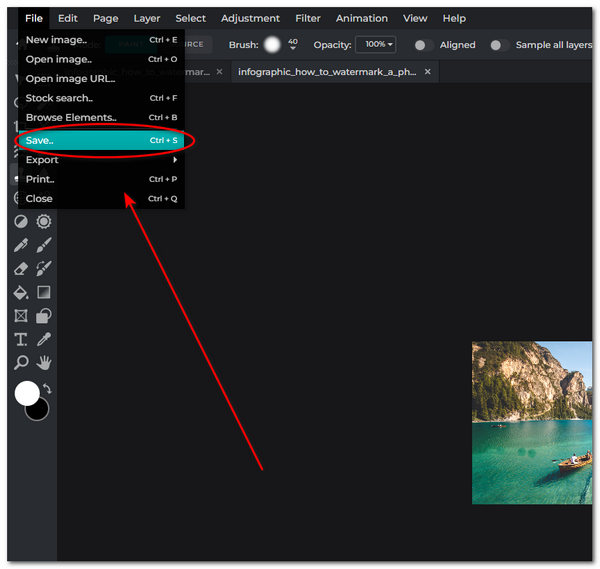
Task: Click the lake photo on canvas
Action: tap(532, 422)
